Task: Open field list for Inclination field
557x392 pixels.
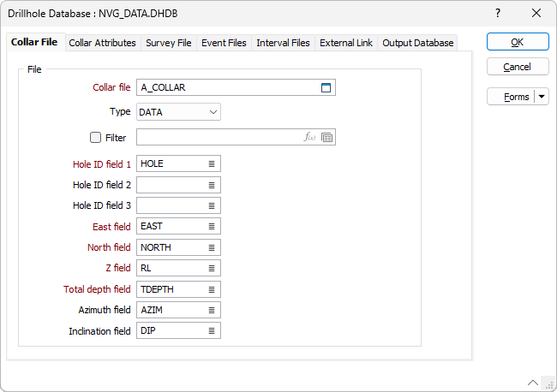Action: pos(212,331)
